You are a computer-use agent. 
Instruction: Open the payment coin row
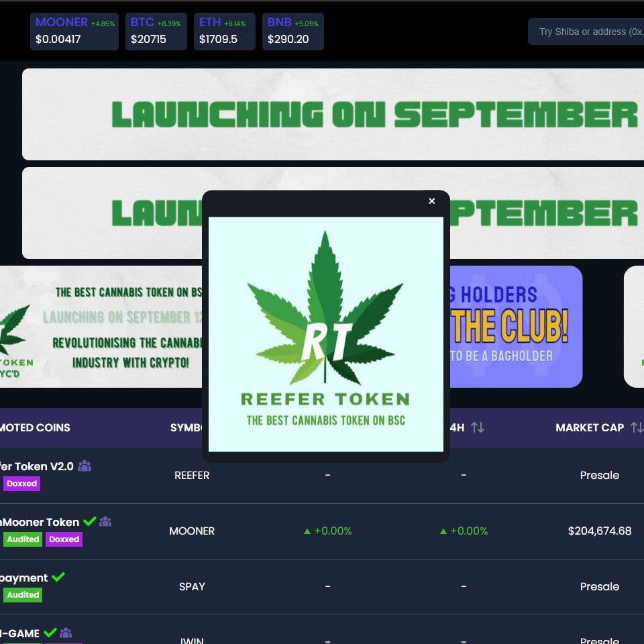tap(322, 587)
